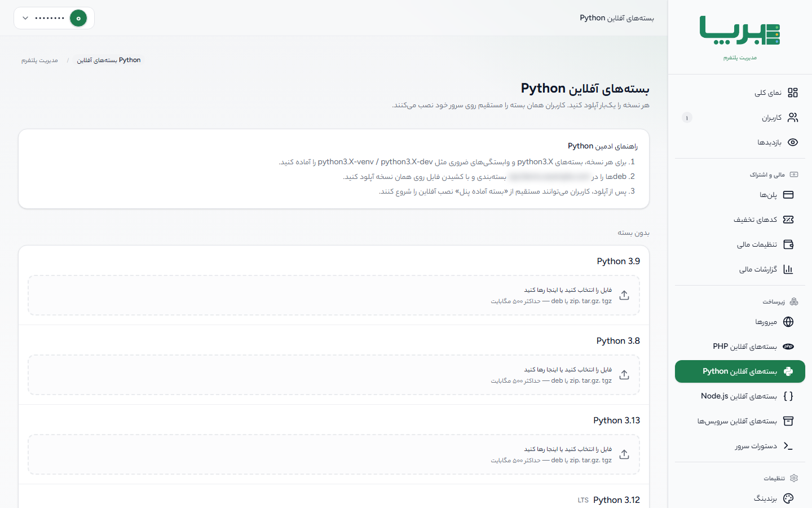The image size is (812, 508).
Task: Go to میرورها menu item
Action: (x=740, y=322)
